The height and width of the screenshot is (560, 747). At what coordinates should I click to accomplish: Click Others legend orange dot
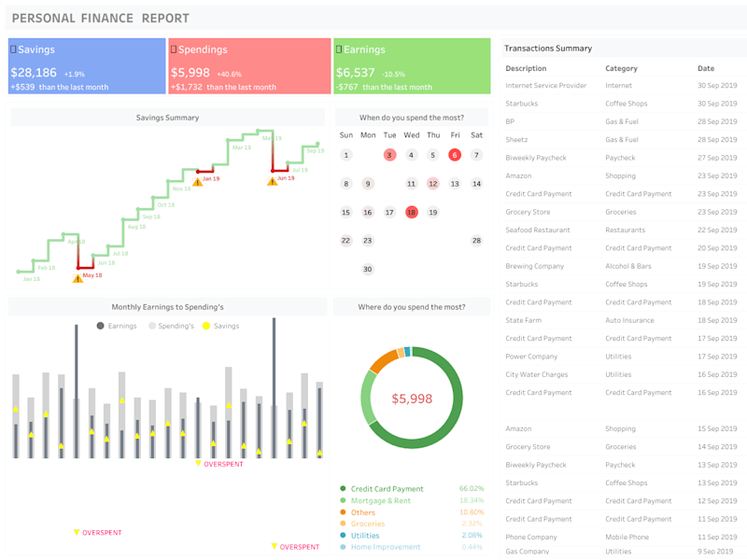[343, 512]
